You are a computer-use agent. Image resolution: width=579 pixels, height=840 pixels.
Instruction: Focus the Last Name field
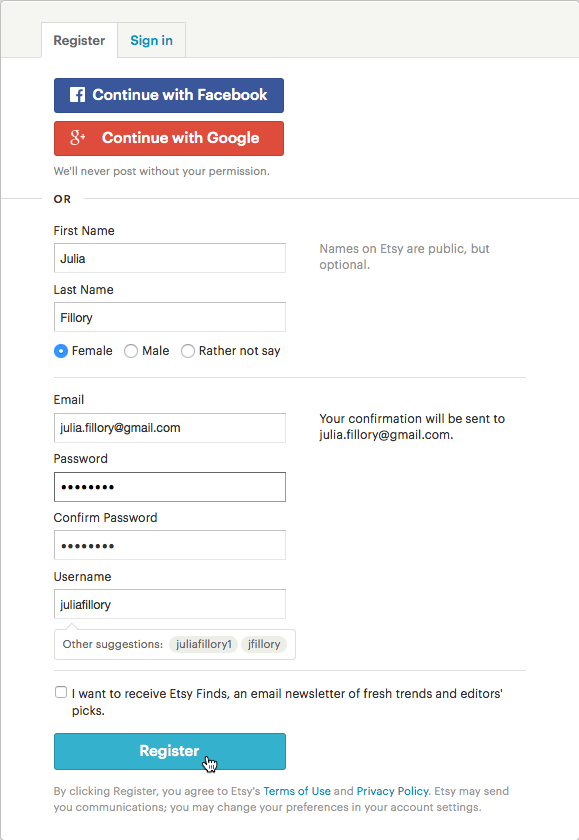170,317
